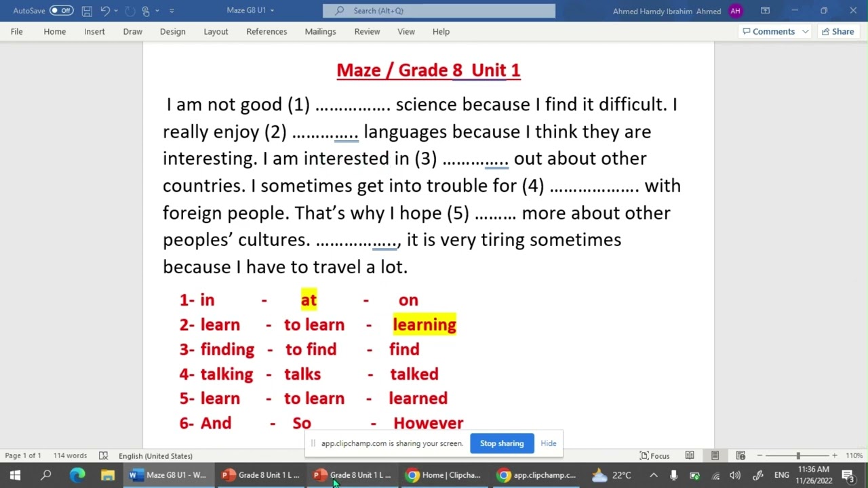The image size is (868, 488).
Task: Click the word 'talked' in option 4
Action: (x=414, y=374)
